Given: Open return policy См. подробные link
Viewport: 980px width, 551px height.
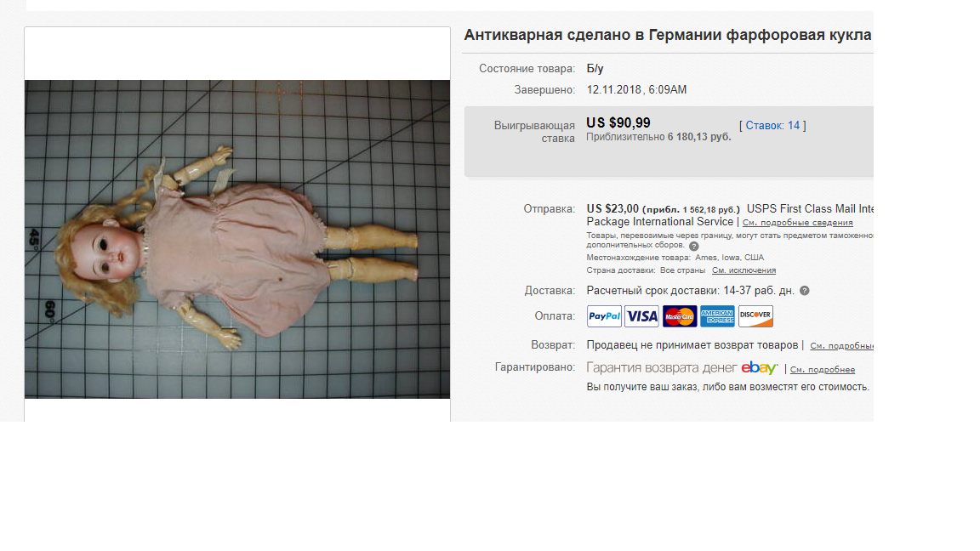Looking at the screenshot, I should (842, 345).
